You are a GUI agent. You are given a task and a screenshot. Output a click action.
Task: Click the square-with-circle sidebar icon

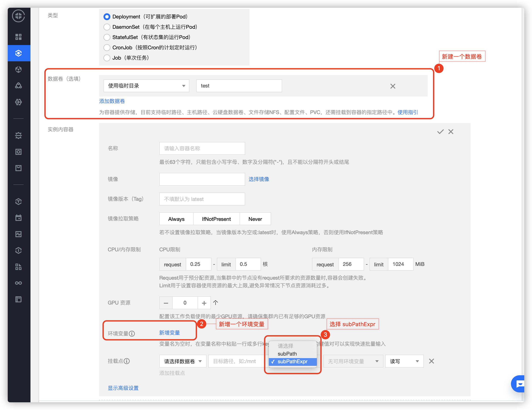[x=18, y=152]
